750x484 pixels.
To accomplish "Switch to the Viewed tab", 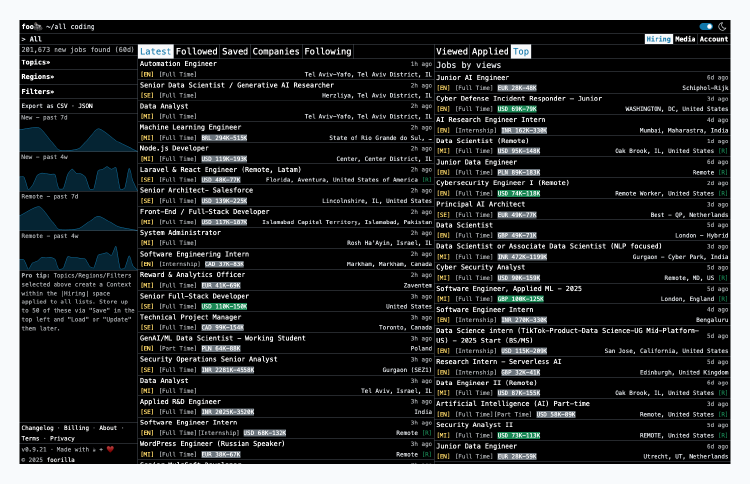I will (452, 52).
